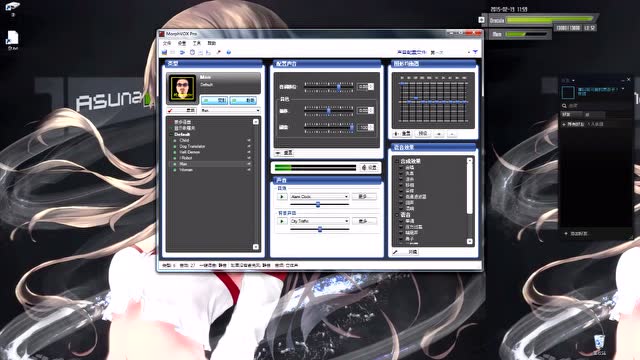Open the first menu in the menu bar
Image resolution: width=640 pixels, height=360 pixels.
pos(167,43)
